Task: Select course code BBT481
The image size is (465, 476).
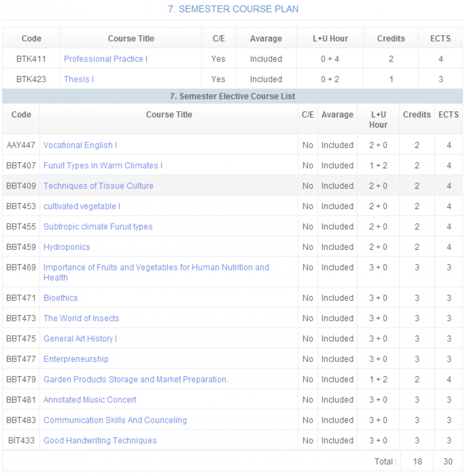Action: click(21, 400)
